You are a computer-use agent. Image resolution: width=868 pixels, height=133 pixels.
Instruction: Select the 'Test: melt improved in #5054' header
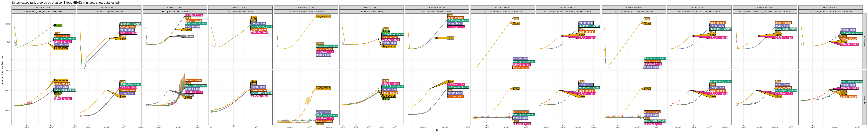[x=240, y=11]
